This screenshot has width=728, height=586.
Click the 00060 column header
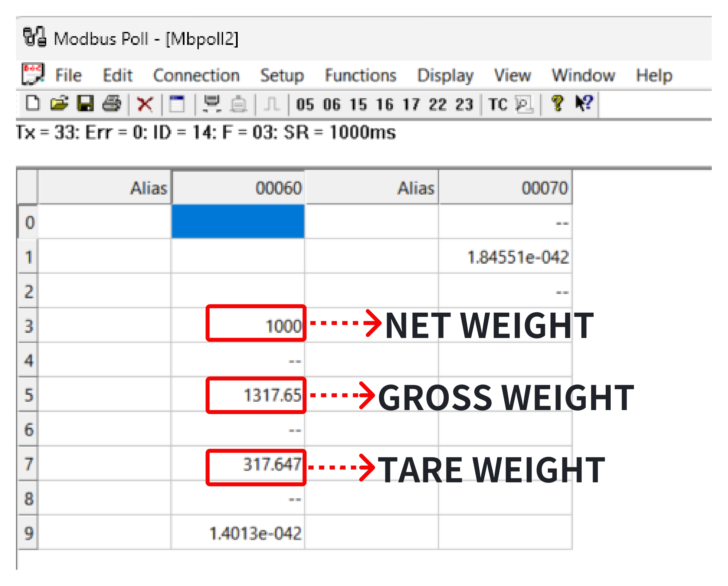click(x=238, y=188)
